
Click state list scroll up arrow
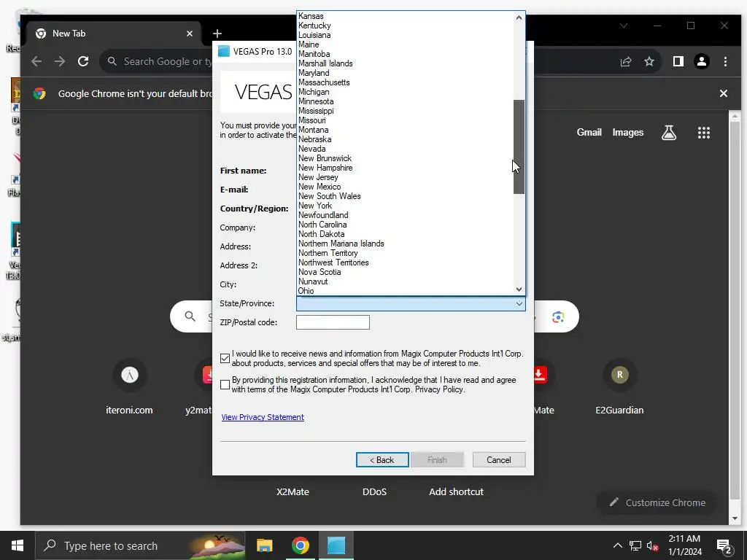tap(519, 17)
